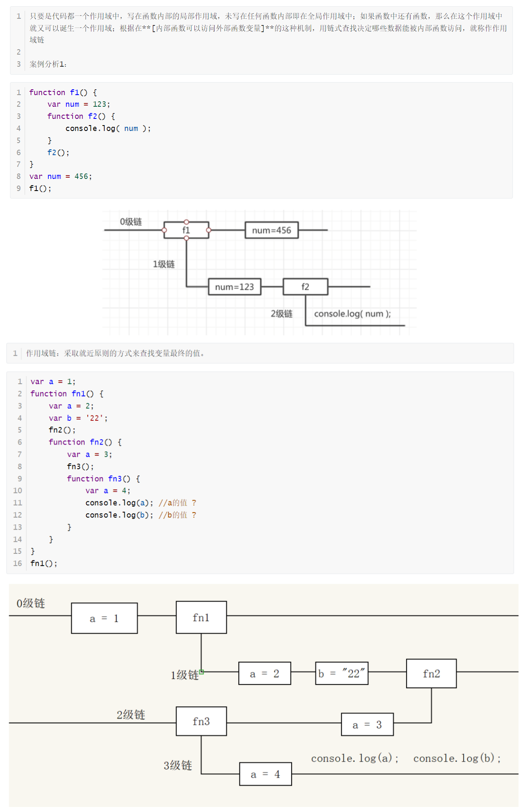
Task: Select the 'var a = 2;' code line
Action: coord(71,406)
